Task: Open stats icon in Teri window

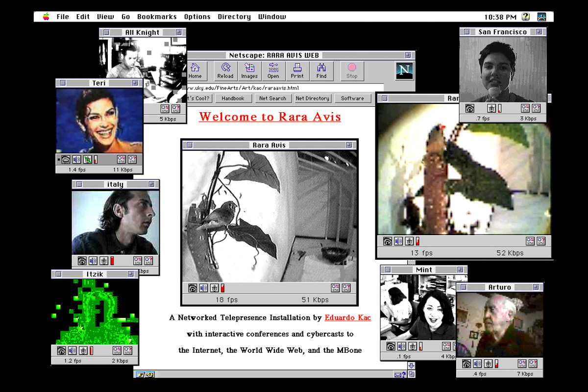Action: click(x=122, y=159)
